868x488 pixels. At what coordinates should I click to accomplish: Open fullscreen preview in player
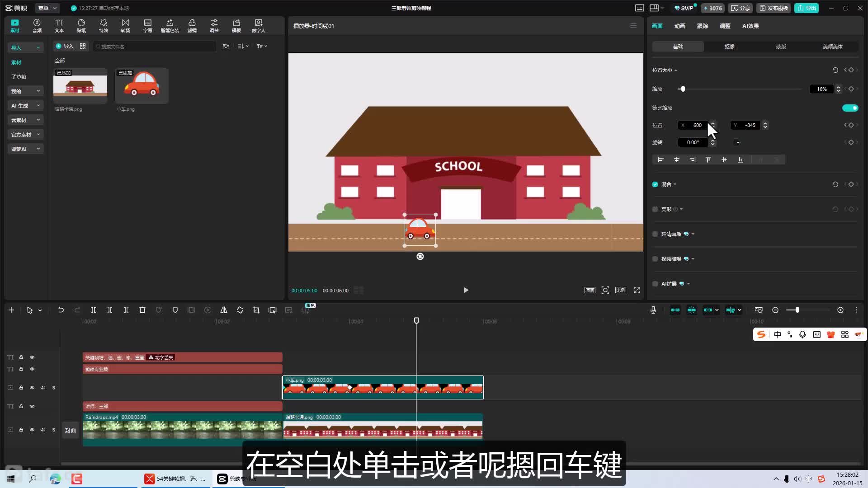tap(637, 290)
